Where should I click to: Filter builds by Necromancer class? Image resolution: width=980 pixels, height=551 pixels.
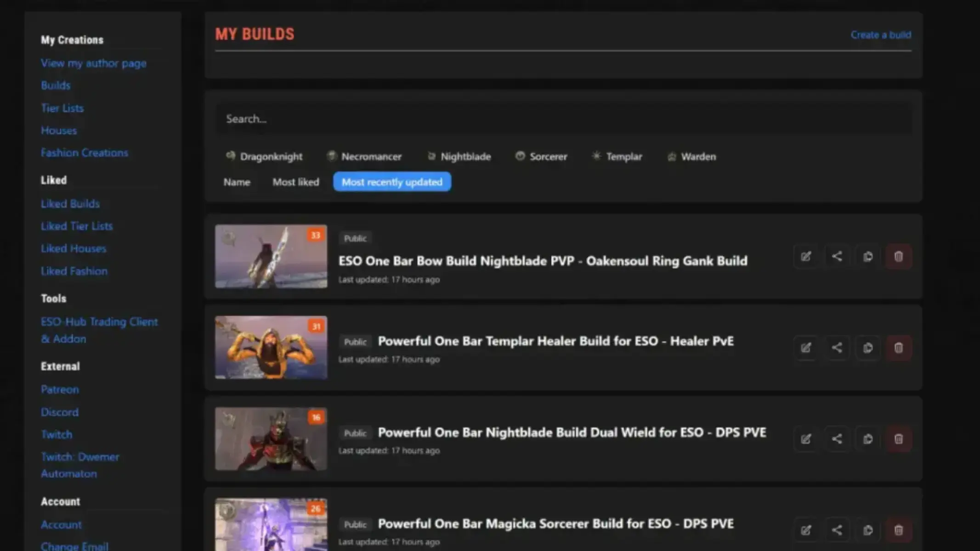pyautogui.click(x=364, y=157)
